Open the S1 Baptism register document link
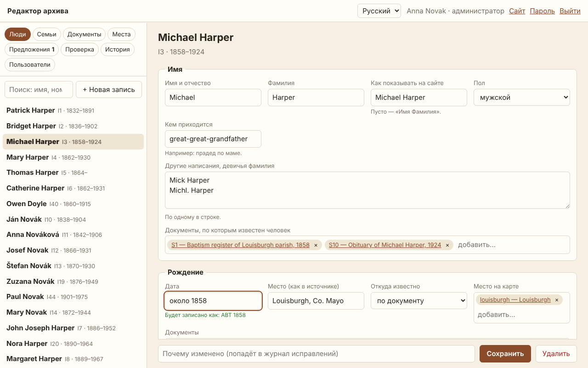This screenshot has height=368, width=588. click(x=240, y=245)
